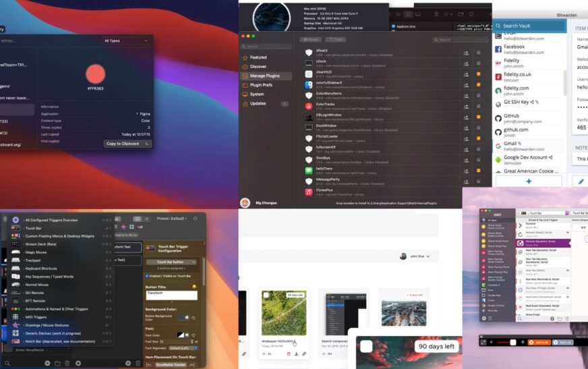Toggle the Button Background Color switch
This screenshot has height=369, width=588.
[x=183, y=318]
